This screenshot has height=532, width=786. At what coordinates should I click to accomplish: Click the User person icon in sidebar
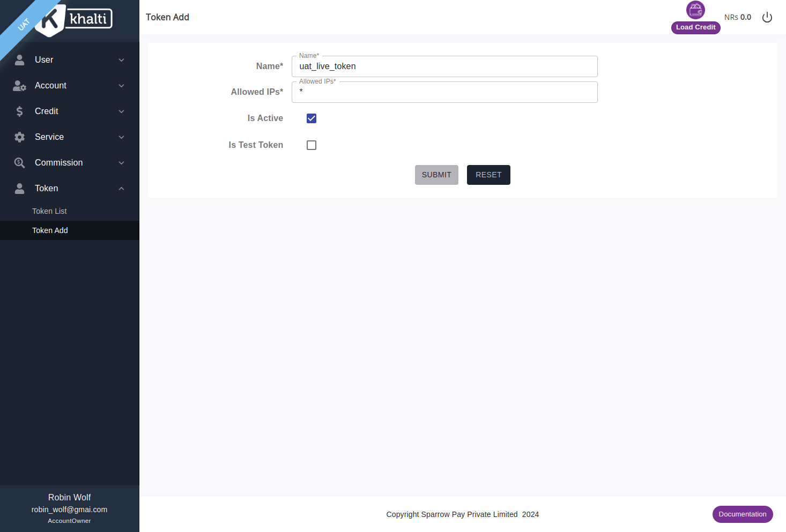[x=19, y=60]
